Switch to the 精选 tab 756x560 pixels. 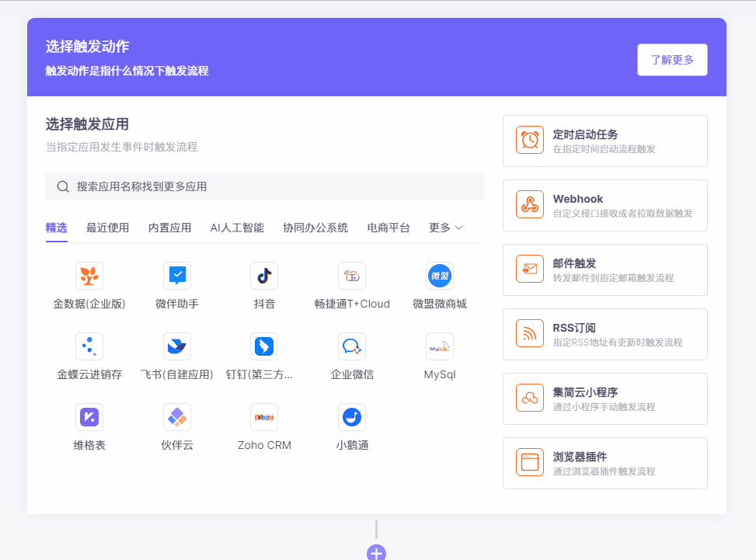click(x=57, y=228)
